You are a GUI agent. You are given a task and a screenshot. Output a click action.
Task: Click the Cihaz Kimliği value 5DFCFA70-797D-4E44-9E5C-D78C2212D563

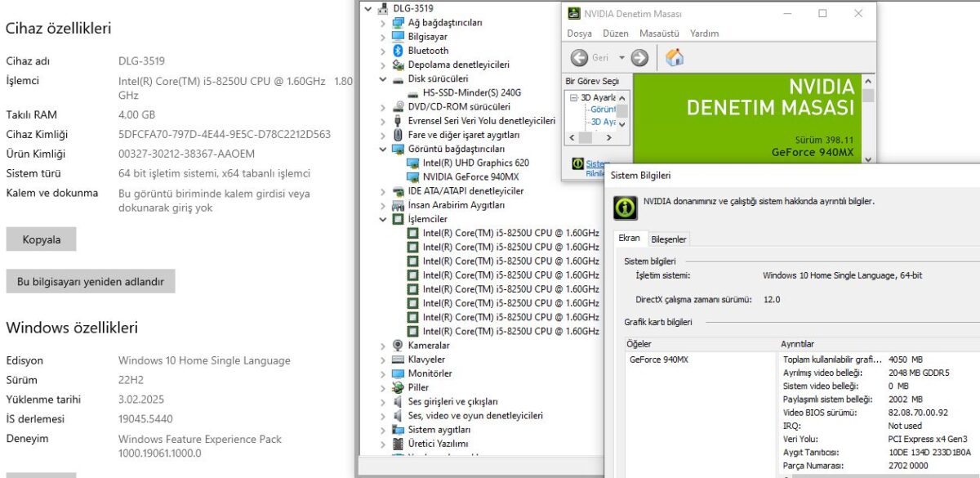(225, 134)
